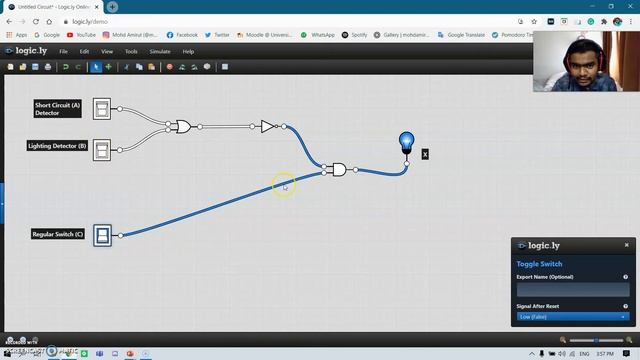Close the Toggle Switch properties panel
640x360 pixels.
627,245
